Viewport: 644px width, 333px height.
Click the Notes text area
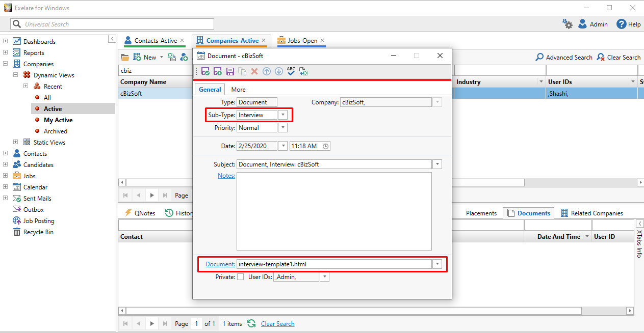tap(334, 211)
